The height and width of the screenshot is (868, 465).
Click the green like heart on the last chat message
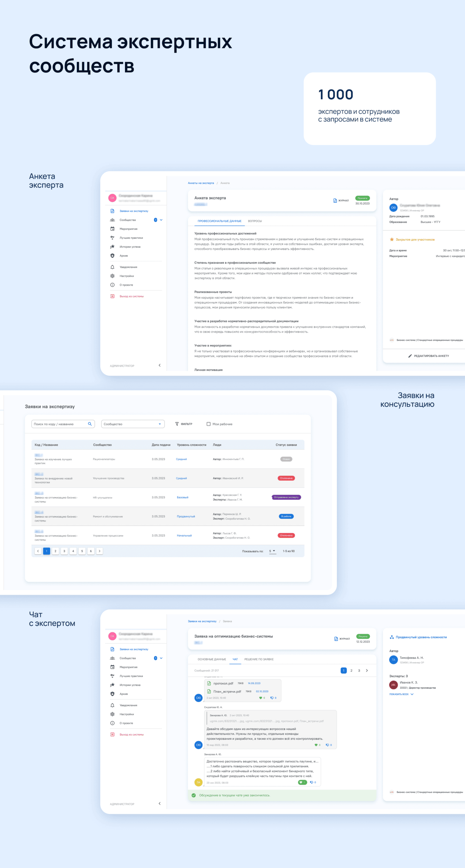pyautogui.click(x=301, y=782)
